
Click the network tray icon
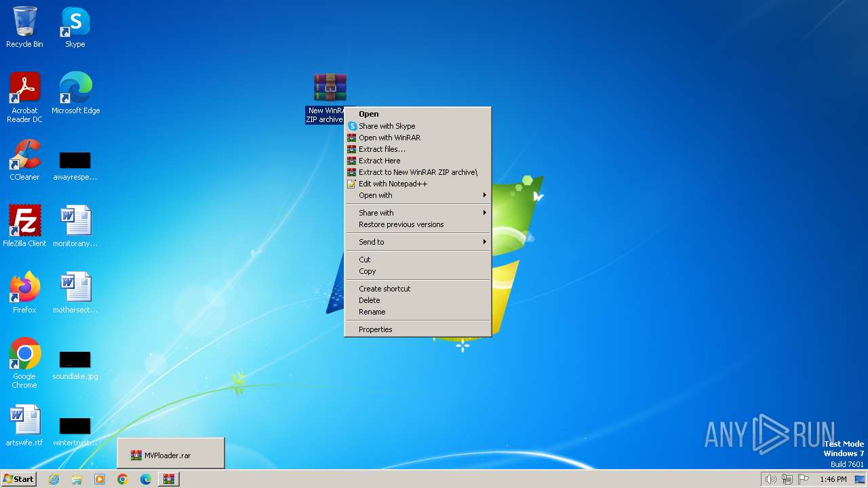(787, 479)
